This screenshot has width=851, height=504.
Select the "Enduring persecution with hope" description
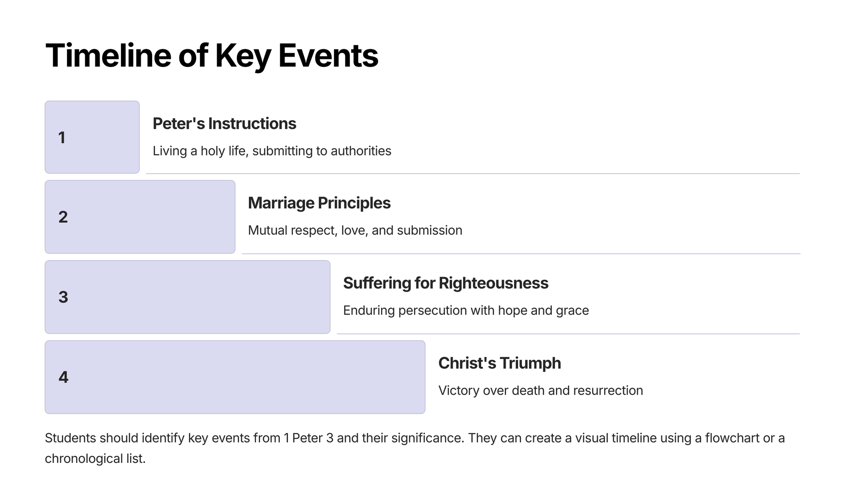click(465, 310)
